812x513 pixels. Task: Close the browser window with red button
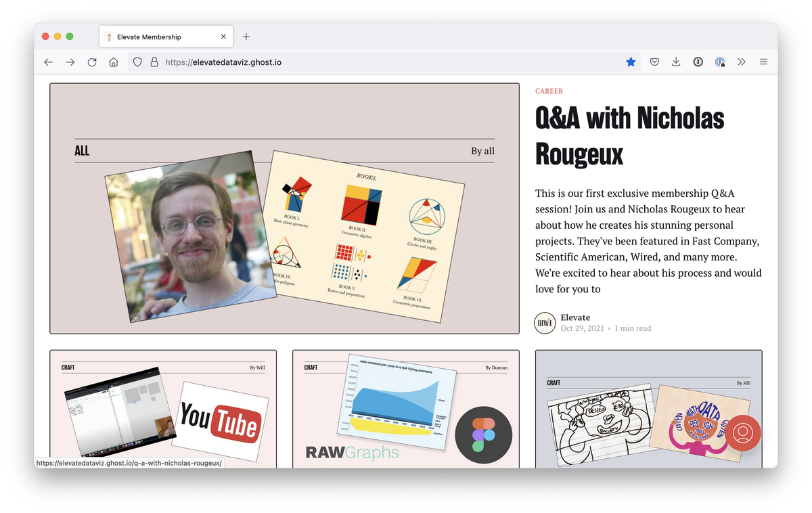pyautogui.click(x=46, y=37)
